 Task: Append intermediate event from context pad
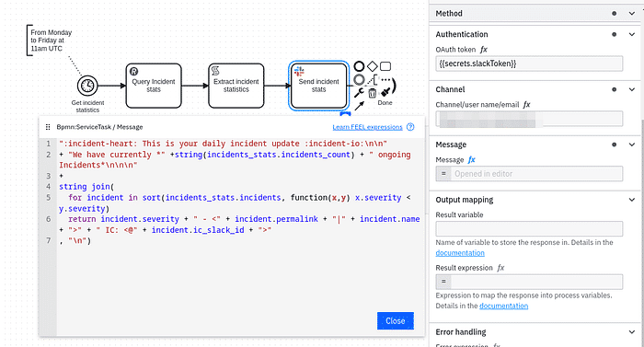359,80
